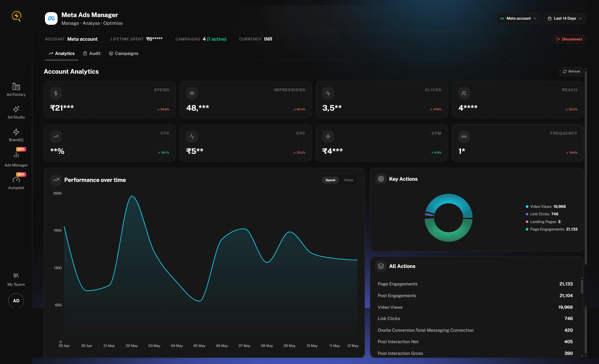Click the Link Clicks legend entry

point(542,214)
